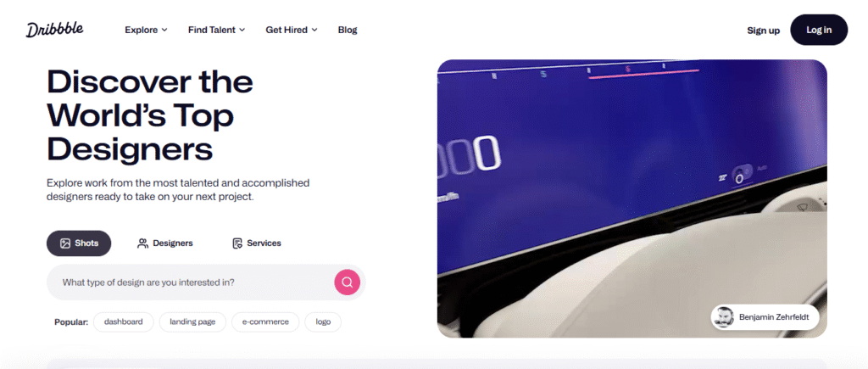
Task: Click the Log in button
Action: (819, 30)
